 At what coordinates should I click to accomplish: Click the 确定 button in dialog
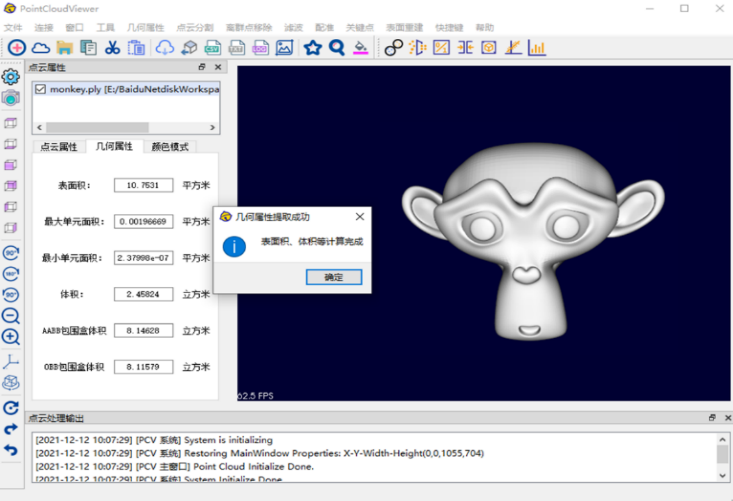pyautogui.click(x=334, y=277)
